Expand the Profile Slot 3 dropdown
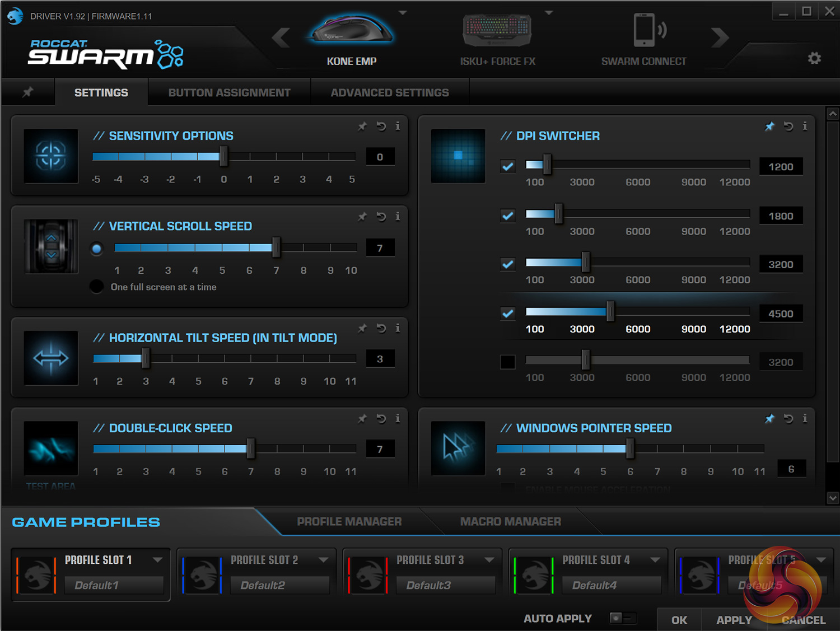 click(x=489, y=560)
